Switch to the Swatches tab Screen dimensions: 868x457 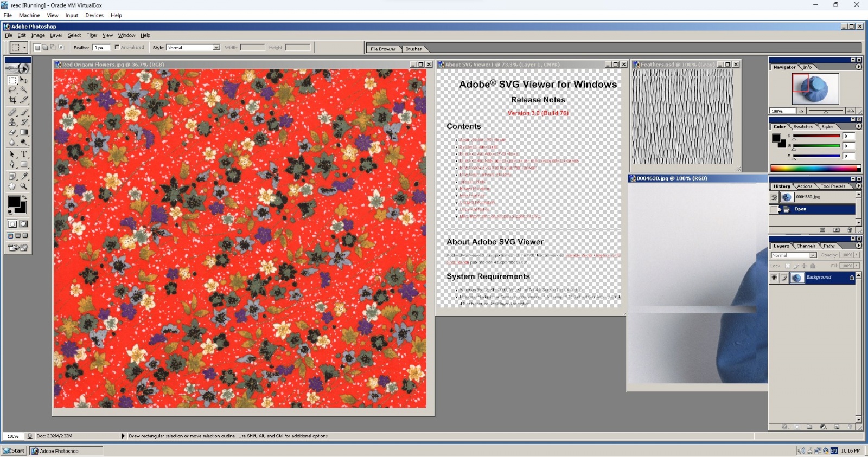803,127
